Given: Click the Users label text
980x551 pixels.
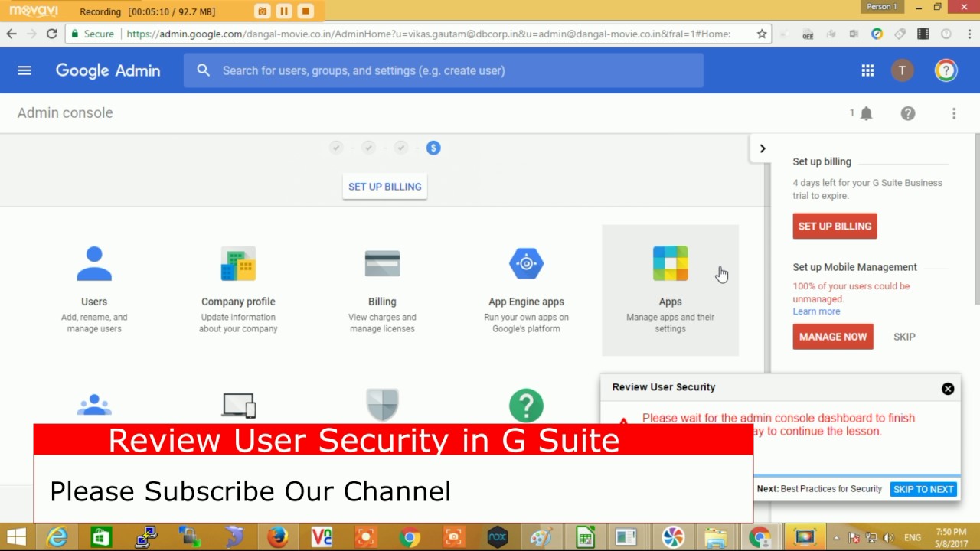Looking at the screenshot, I should 94,302.
